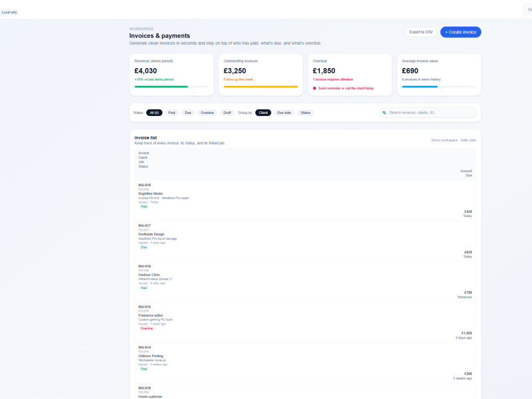Click the search magnifier icon

[x=384, y=113]
